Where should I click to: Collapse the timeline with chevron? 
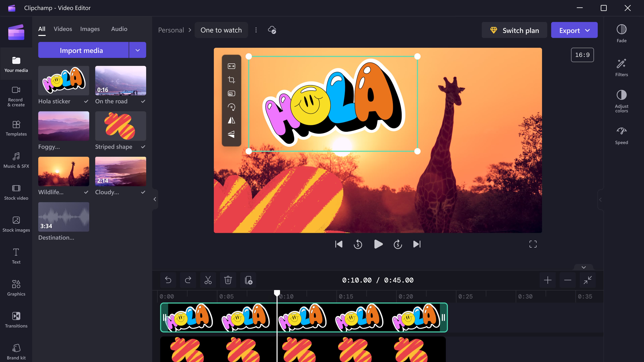click(x=583, y=267)
